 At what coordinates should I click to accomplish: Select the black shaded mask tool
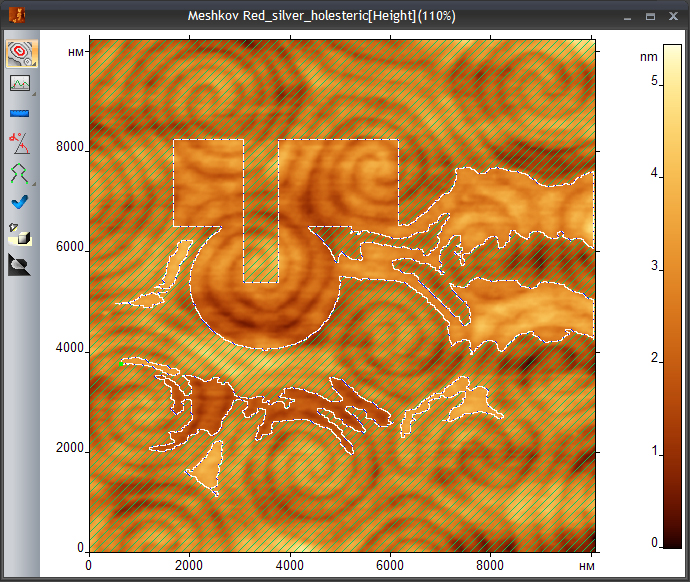pos(19,265)
